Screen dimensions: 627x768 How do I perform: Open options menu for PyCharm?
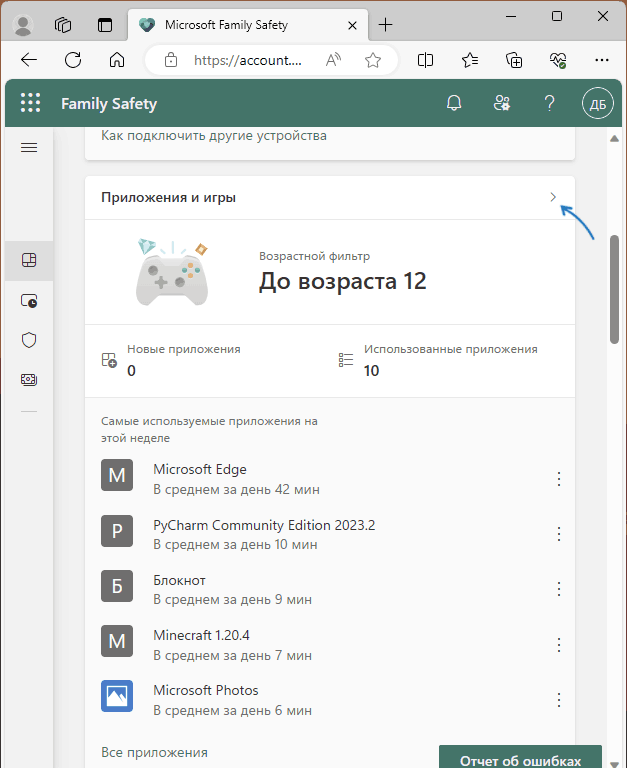[558, 534]
